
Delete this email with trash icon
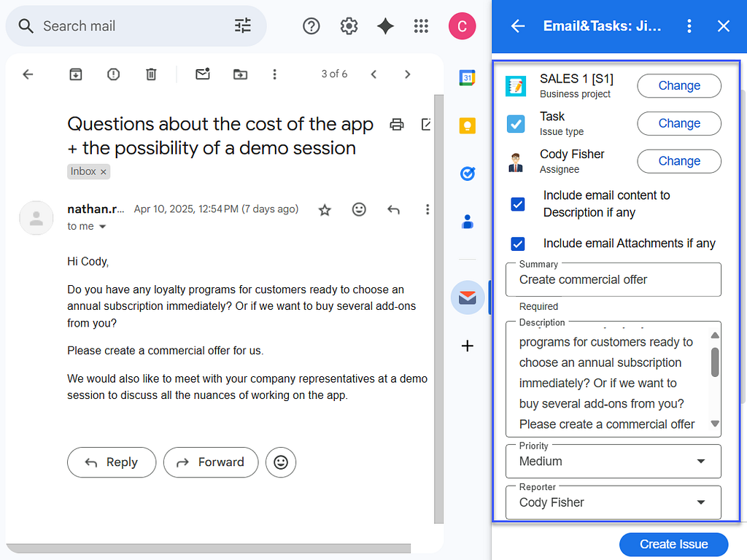click(151, 74)
